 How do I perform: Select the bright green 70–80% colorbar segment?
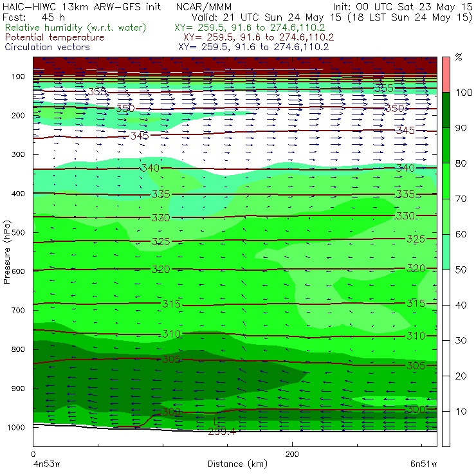[446, 181]
